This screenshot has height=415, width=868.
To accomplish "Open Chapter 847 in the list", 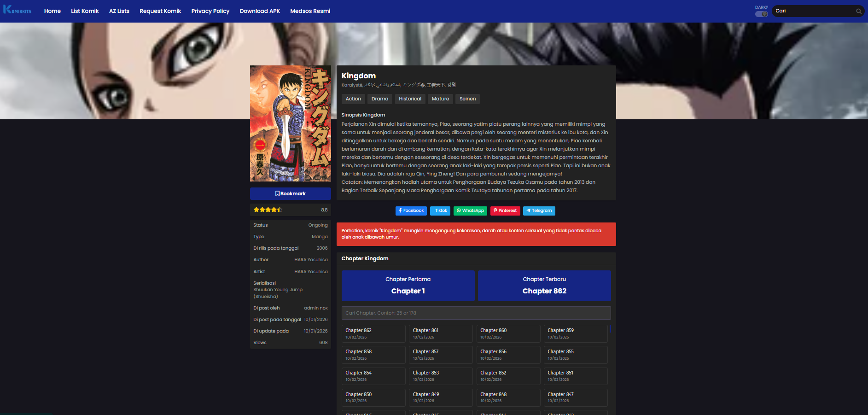I will coord(576,397).
